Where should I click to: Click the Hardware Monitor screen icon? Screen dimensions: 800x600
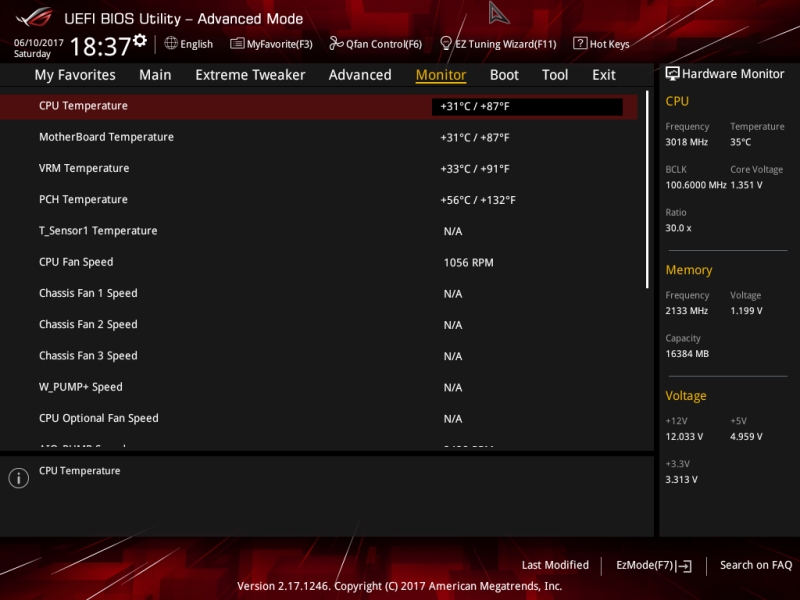pos(672,73)
